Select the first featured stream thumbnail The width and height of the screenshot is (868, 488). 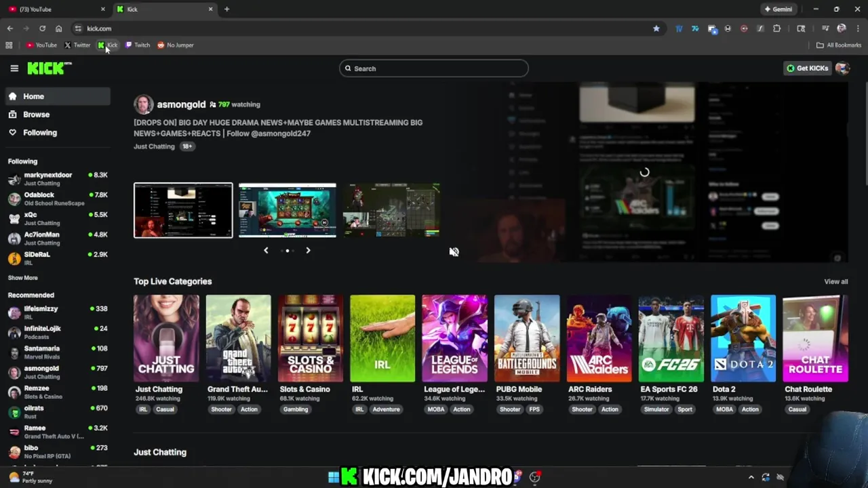click(x=183, y=210)
